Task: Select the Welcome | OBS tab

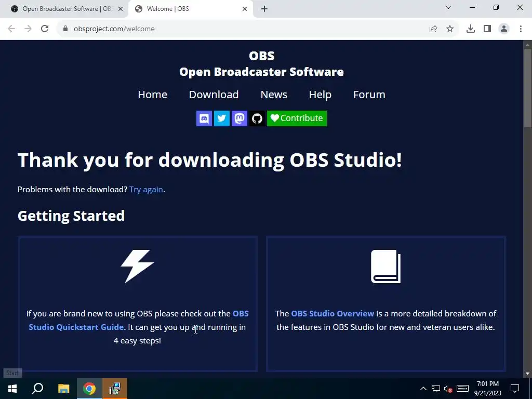Action: pyautogui.click(x=190, y=9)
